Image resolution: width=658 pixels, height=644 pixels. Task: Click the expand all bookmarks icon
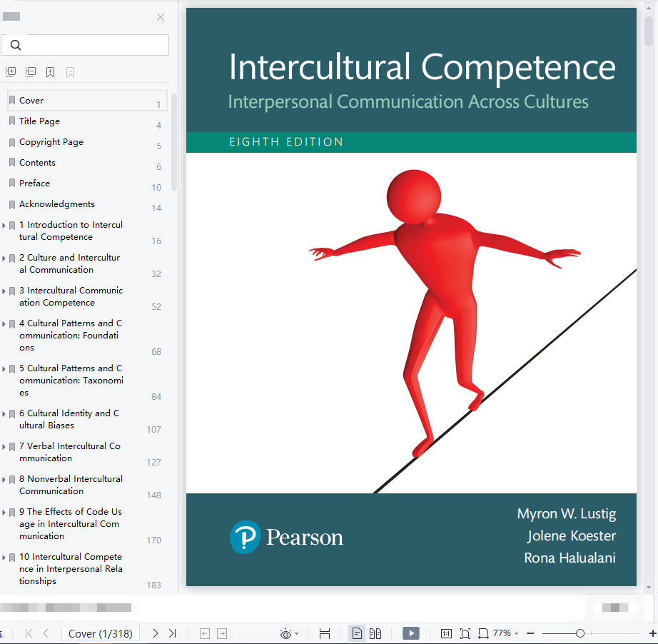point(11,72)
